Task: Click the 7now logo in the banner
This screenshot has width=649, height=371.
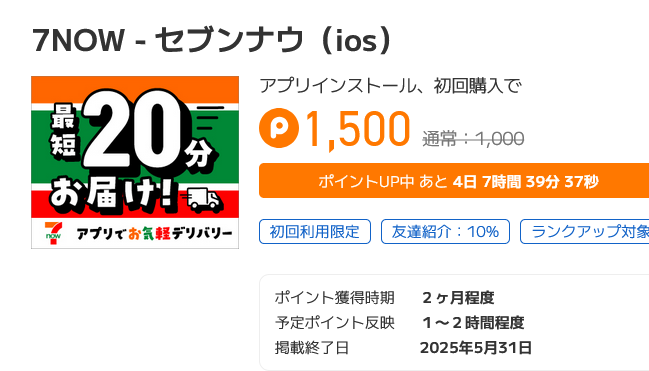Action: (53, 233)
